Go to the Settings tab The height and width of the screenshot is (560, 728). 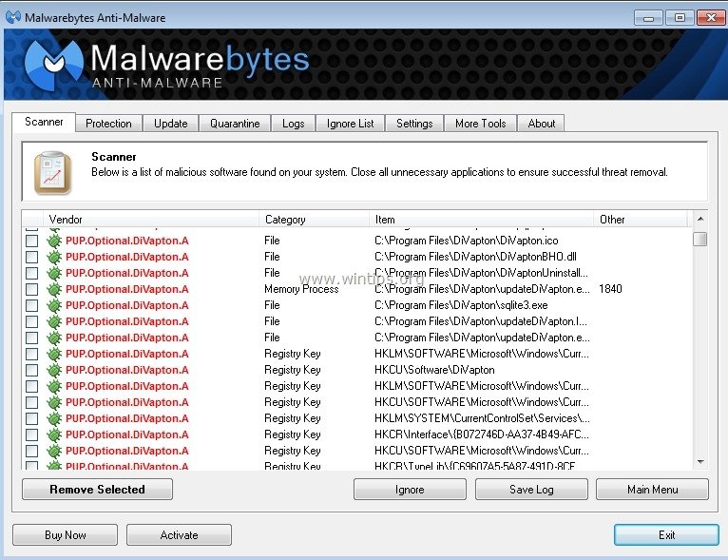414,124
